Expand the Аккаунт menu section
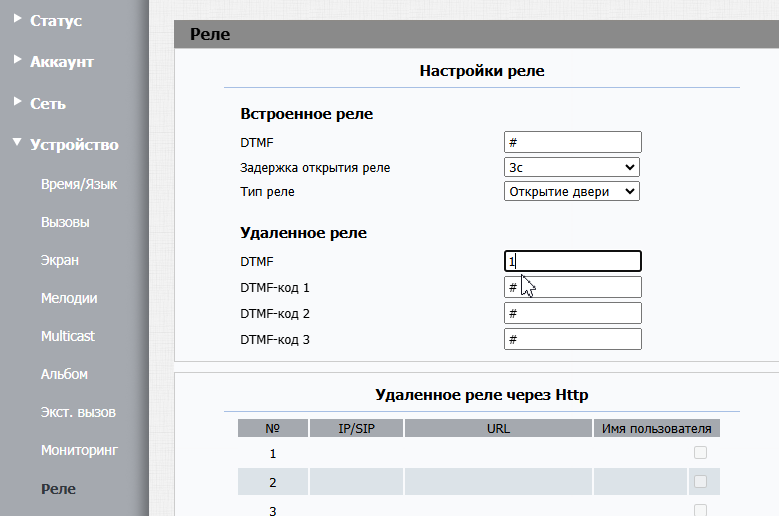This screenshot has height=516, width=779. [61, 62]
